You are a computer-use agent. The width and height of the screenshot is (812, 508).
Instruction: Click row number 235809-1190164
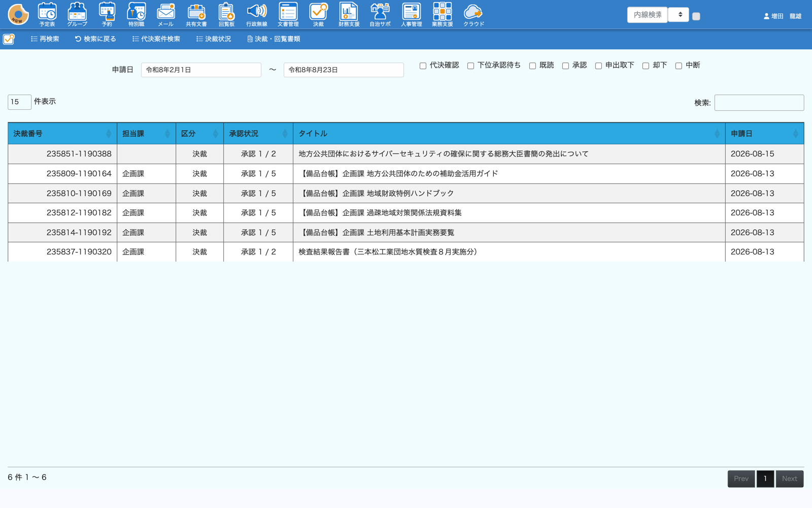pos(79,174)
